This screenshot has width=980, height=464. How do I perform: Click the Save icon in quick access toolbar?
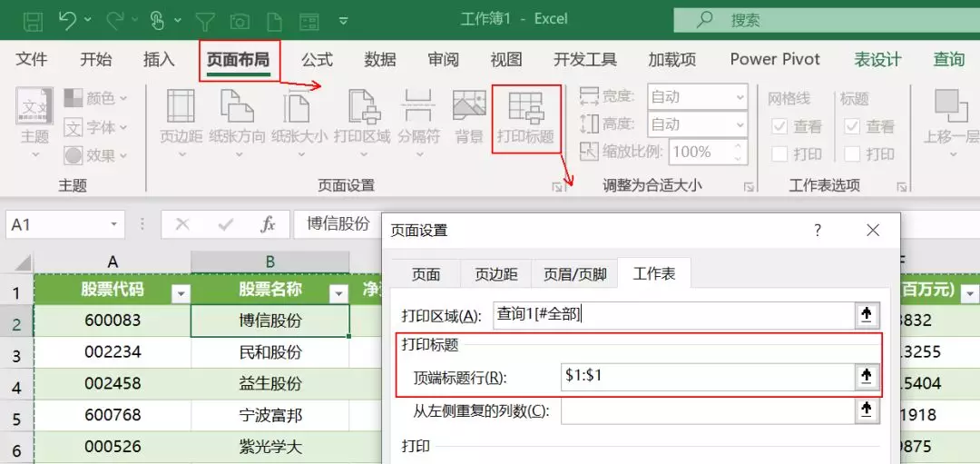coord(34,21)
